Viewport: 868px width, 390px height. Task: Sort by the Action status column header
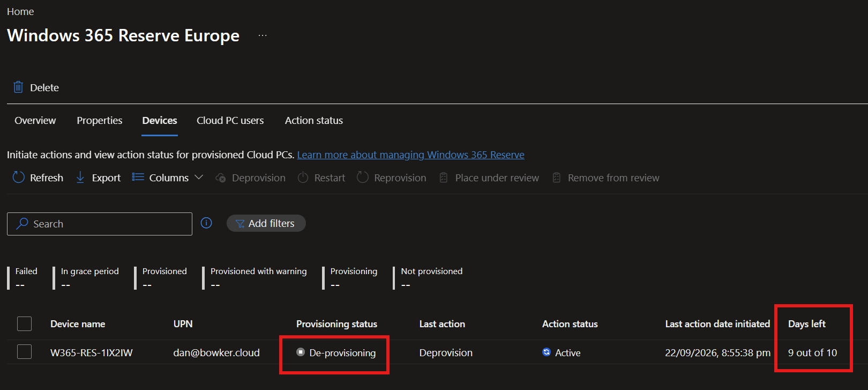coord(570,323)
